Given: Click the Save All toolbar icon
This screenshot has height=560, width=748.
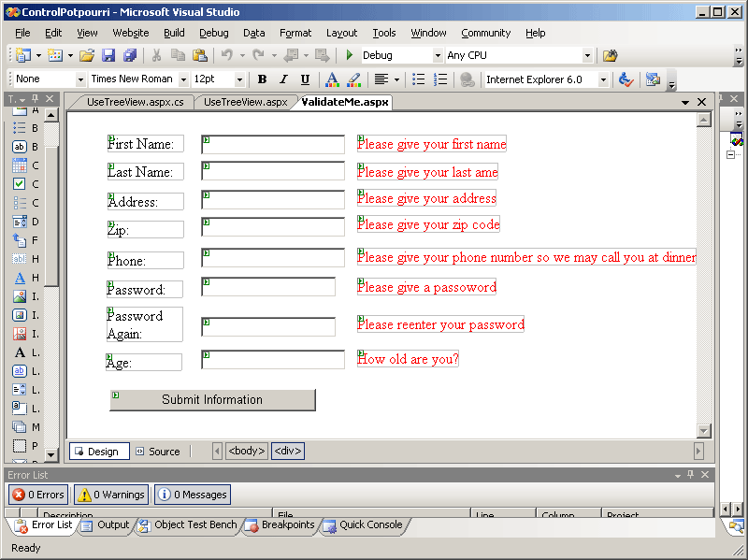Looking at the screenshot, I should pos(129,56).
